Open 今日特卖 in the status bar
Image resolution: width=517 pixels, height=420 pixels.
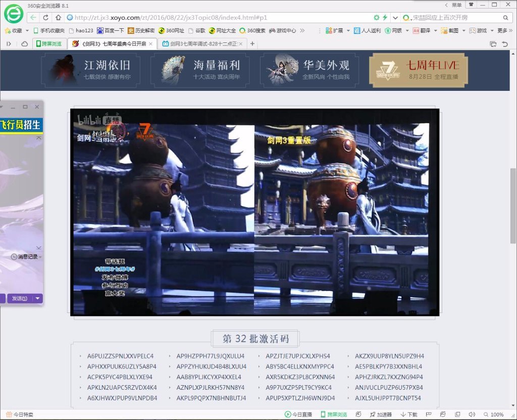pos(20,414)
